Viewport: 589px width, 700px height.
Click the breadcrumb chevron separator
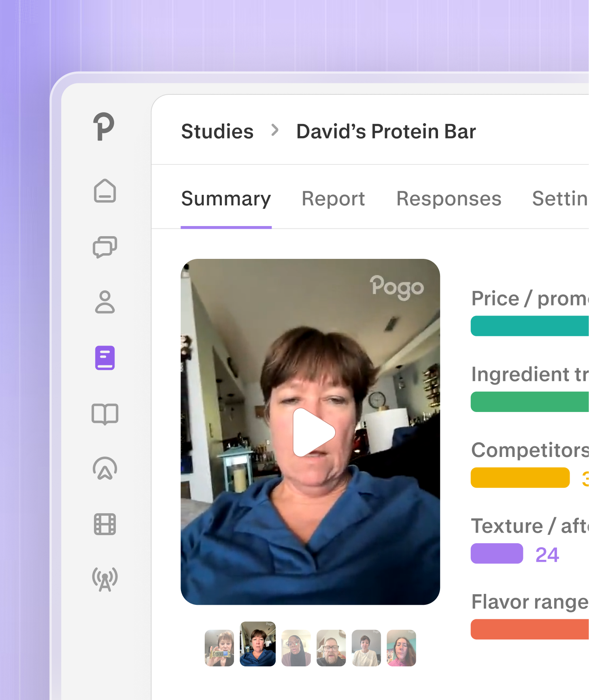click(275, 130)
